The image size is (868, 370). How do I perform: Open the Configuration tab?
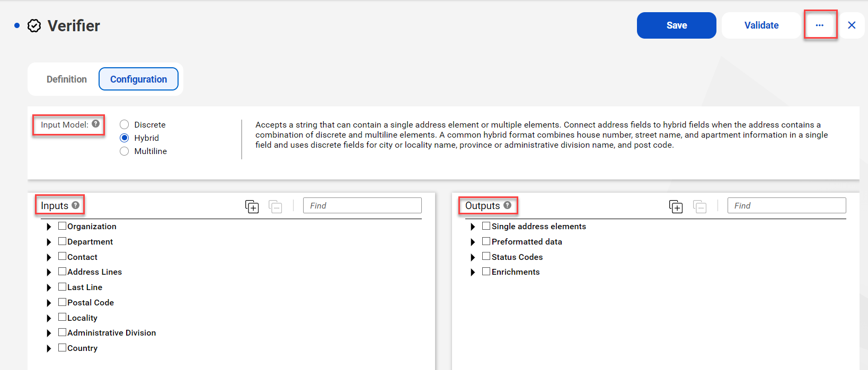[x=138, y=79]
